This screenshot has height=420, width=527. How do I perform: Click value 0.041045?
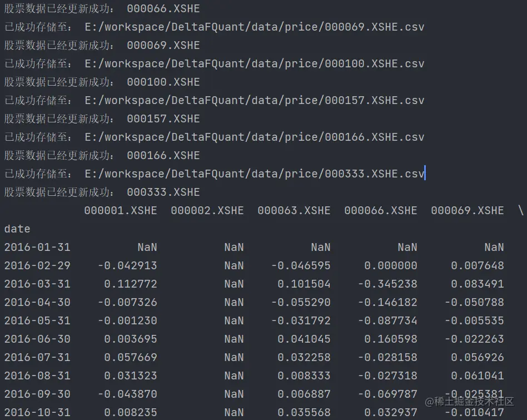pos(304,339)
